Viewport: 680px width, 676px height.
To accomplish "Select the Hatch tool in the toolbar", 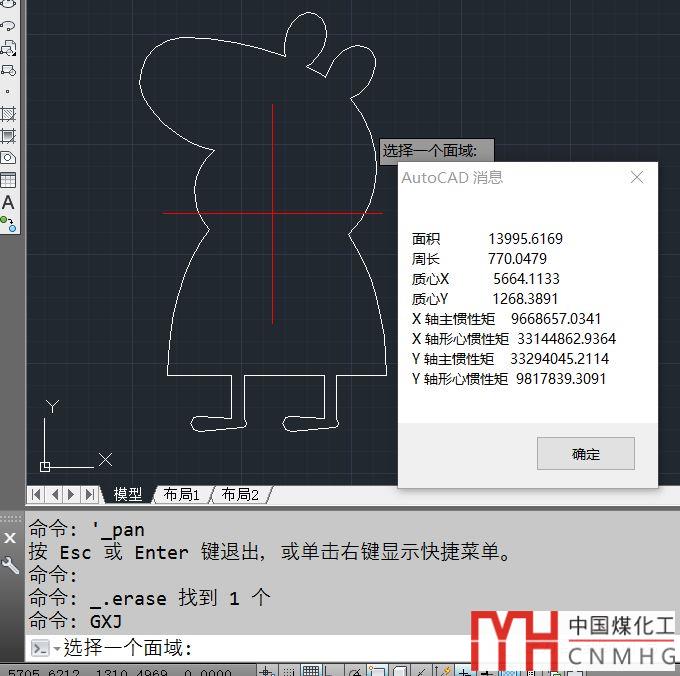I will pos(8,114).
